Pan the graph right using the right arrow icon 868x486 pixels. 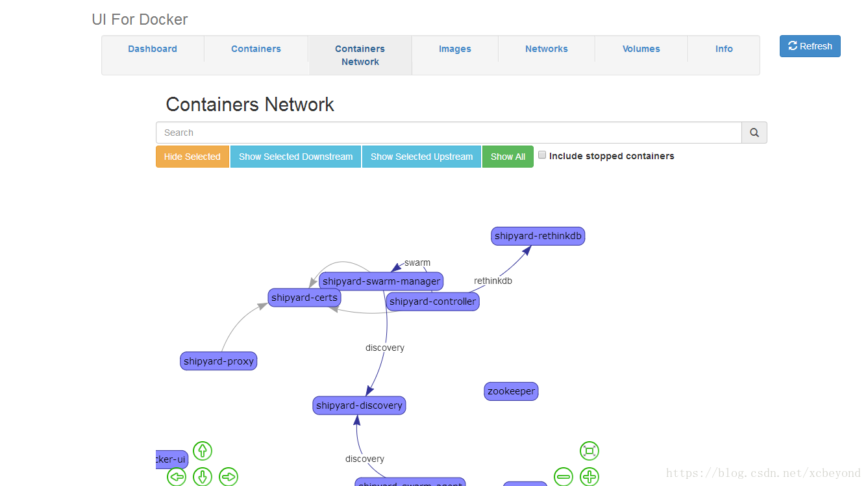[x=228, y=476]
